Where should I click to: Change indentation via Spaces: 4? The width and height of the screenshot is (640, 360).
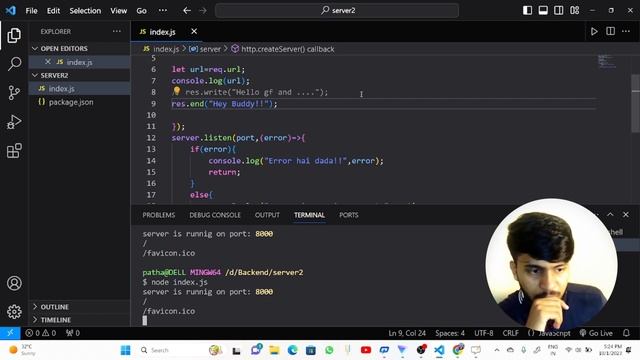pos(450,333)
